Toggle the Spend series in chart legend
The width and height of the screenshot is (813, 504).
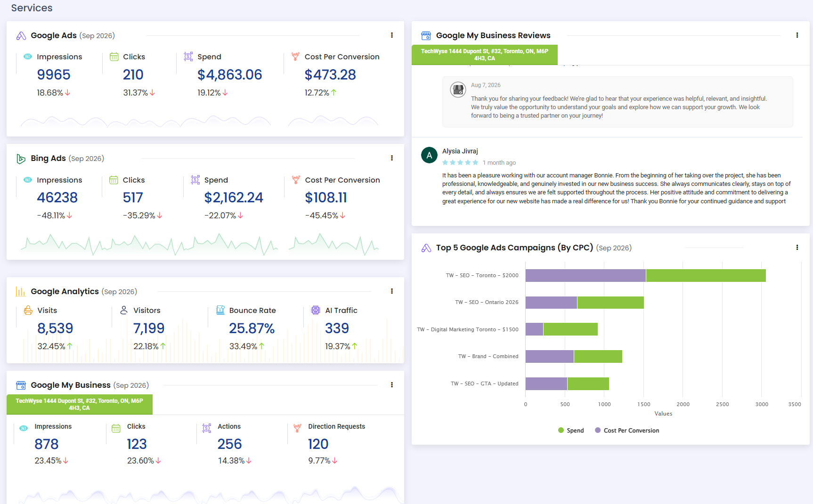[571, 431]
